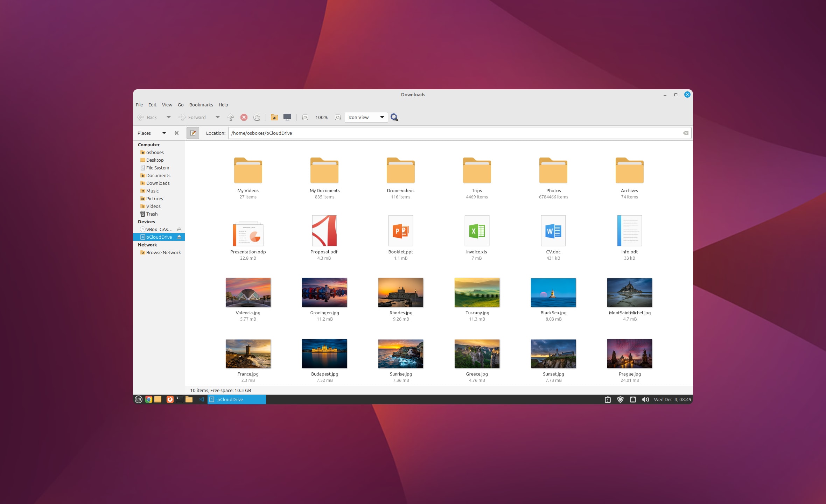Click the pencil icon to edit the path
This screenshot has height=504, width=826.
[x=193, y=133]
